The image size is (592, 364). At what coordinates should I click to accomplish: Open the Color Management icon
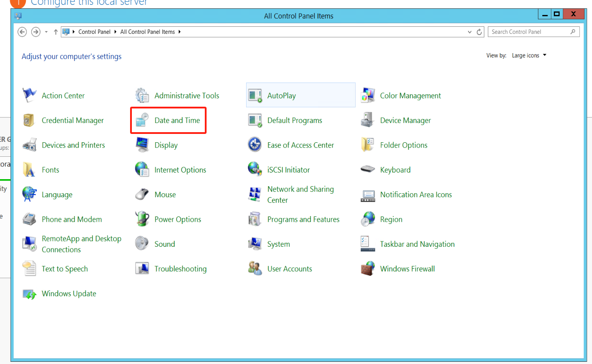[368, 95]
